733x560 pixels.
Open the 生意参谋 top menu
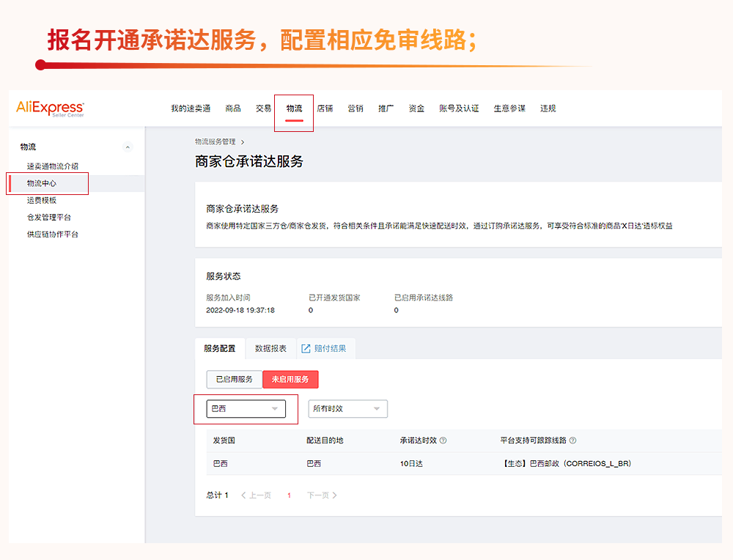(x=509, y=108)
